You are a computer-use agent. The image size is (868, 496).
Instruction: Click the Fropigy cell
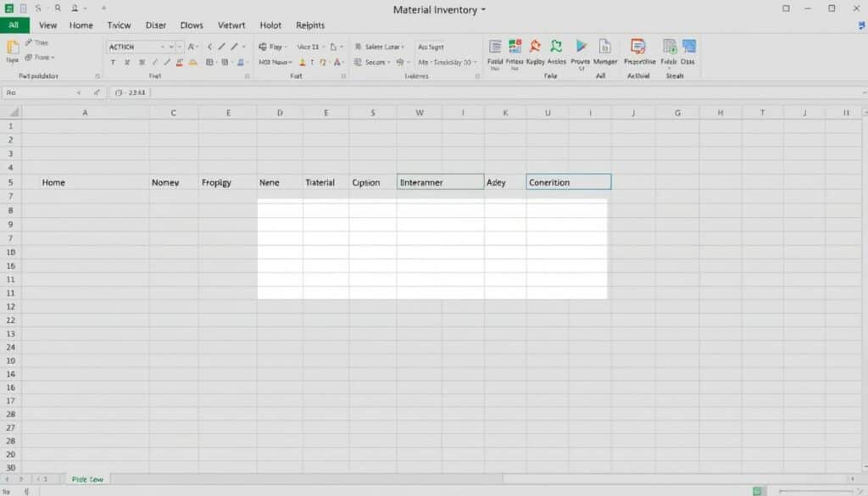[227, 182]
